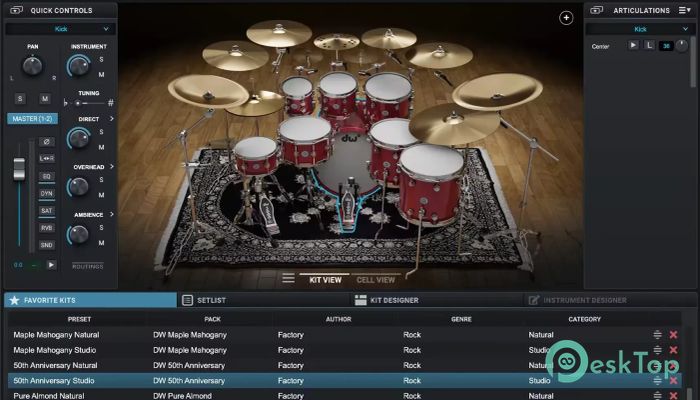Expand the Overhead microphone section
The height and width of the screenshot is (400, 700).
pyautogui.click(x=112, y=167)
